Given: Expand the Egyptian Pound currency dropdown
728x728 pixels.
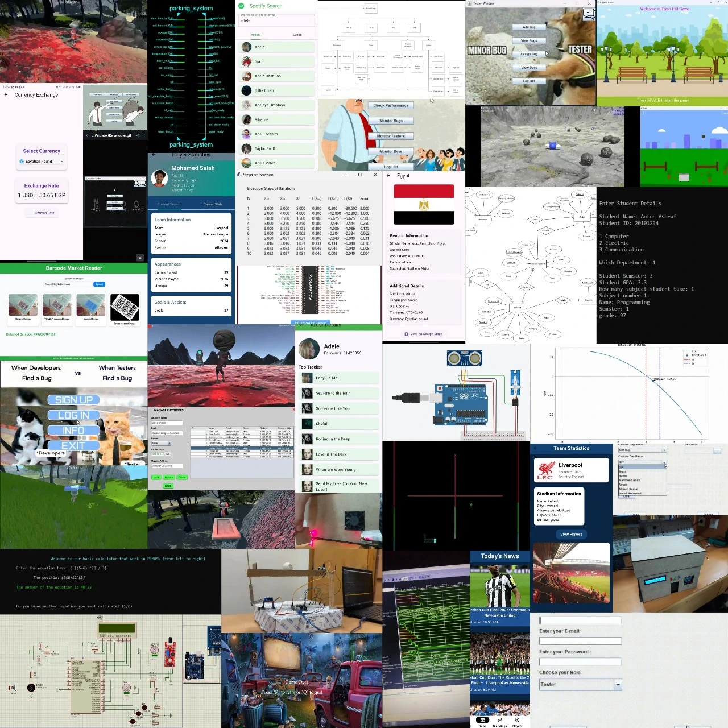Looking at the screenshot, I should coord(61,162).
